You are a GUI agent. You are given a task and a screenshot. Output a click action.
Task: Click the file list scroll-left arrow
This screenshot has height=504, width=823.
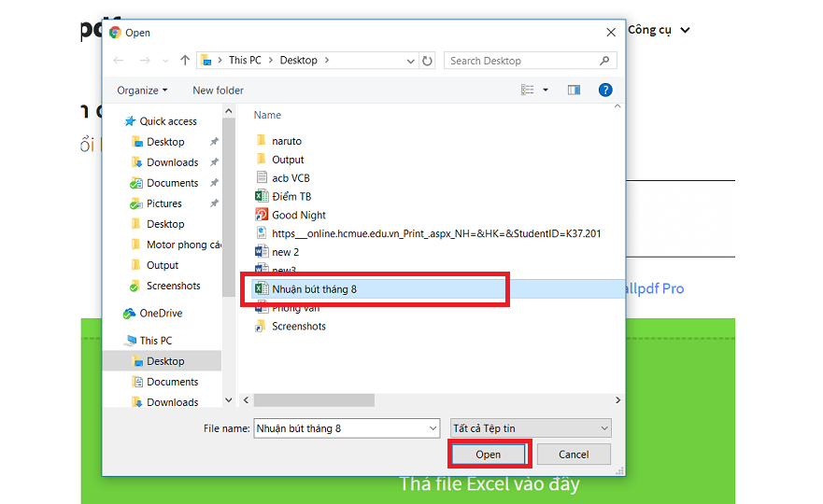246,400
